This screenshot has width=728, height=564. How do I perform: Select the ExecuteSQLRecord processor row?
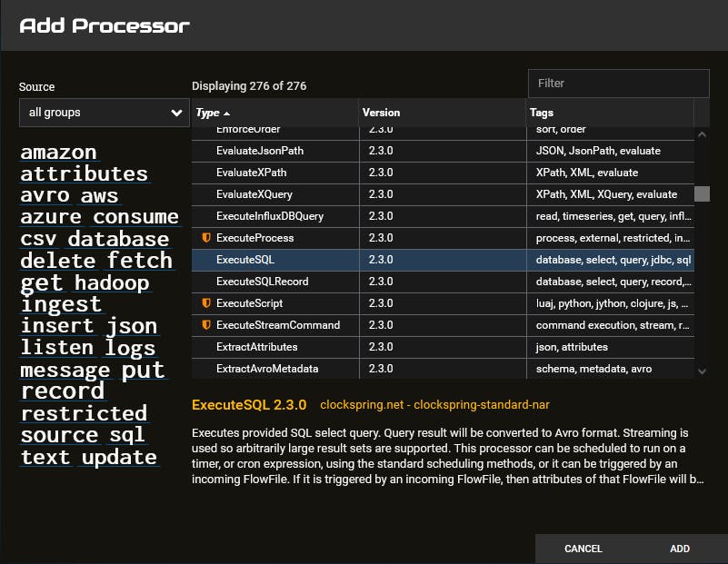coord(443,282)
